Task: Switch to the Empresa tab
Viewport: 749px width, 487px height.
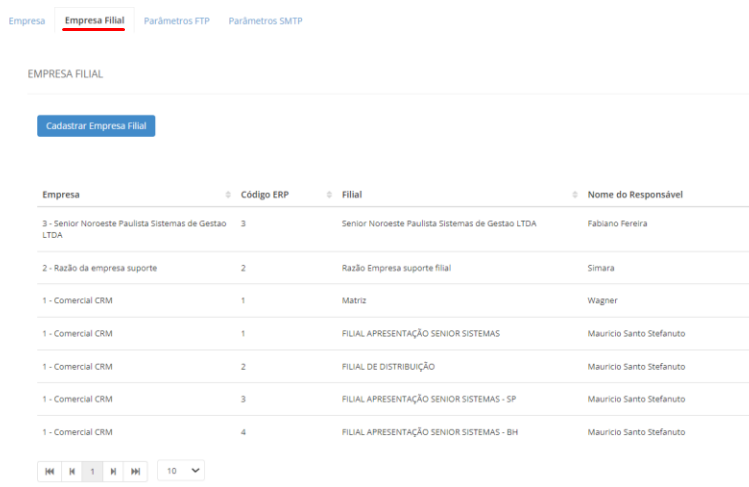Action: coord(27,21)
